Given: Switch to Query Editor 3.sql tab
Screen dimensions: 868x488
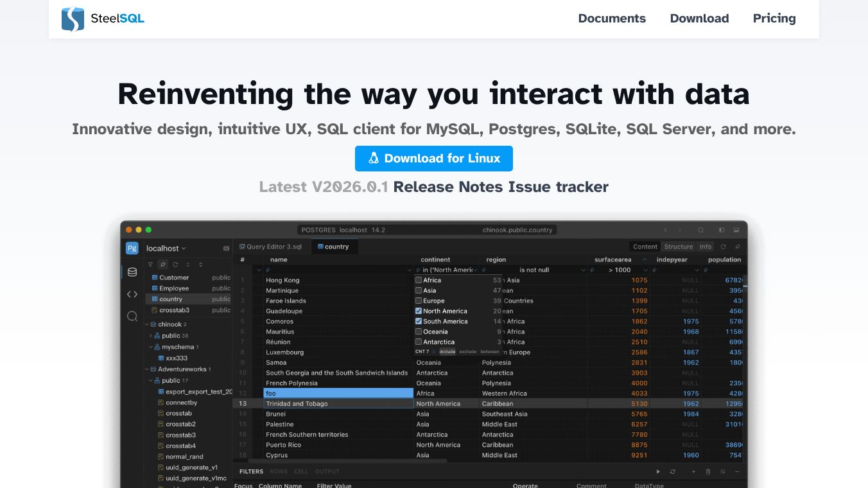Looking at the screenshot, I should (270, 247).
